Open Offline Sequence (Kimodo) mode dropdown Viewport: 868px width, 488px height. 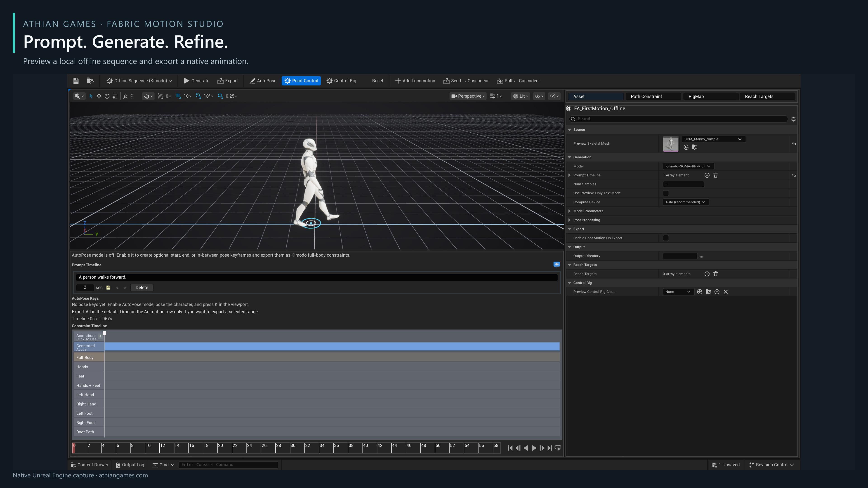[x=139, y=81]
